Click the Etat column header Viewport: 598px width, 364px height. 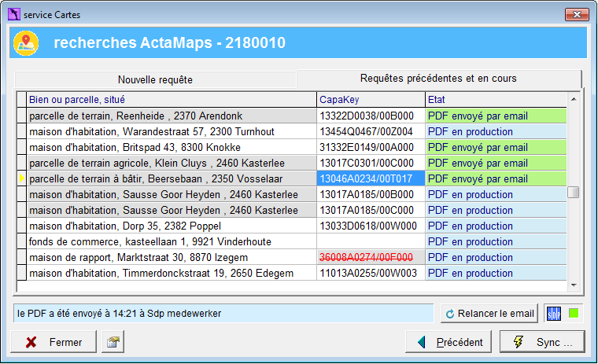(496, 100)
